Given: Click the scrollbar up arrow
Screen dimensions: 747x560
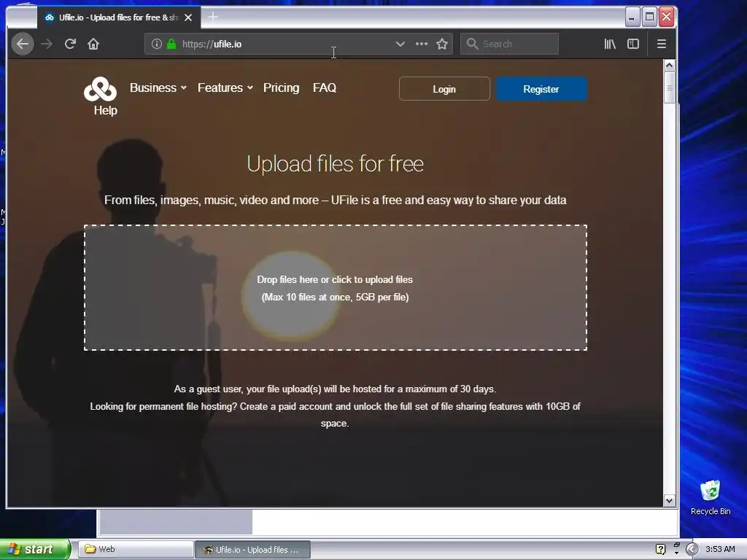Looking at the screenshot, I should tap(670, 65).
